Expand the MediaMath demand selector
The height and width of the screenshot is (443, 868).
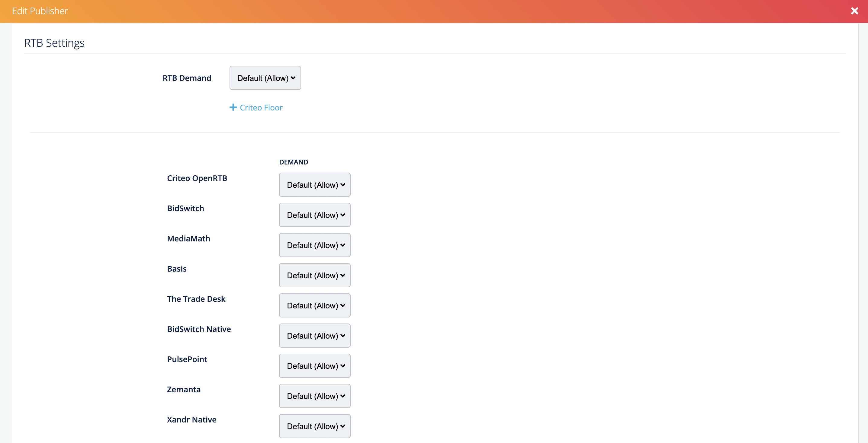point(315,245)
